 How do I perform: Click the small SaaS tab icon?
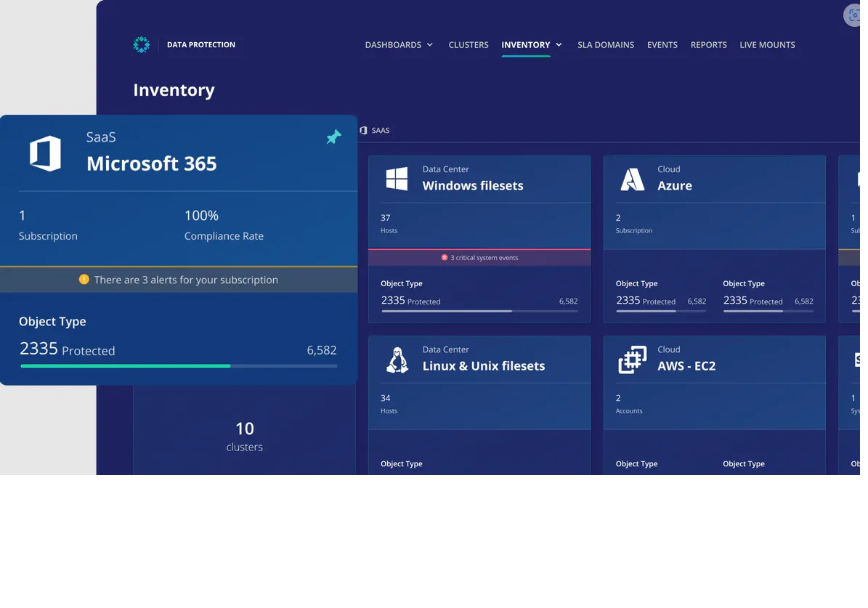click(x=363, y=130)
